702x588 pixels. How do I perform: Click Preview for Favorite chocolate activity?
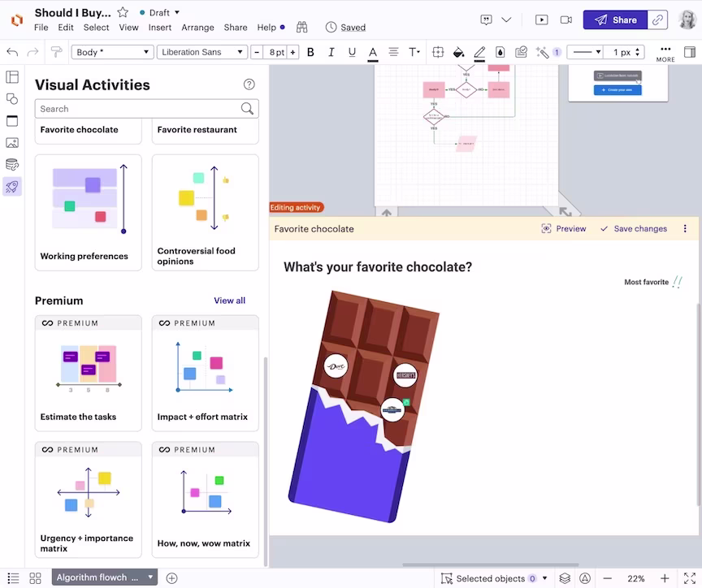coord(564,229)
